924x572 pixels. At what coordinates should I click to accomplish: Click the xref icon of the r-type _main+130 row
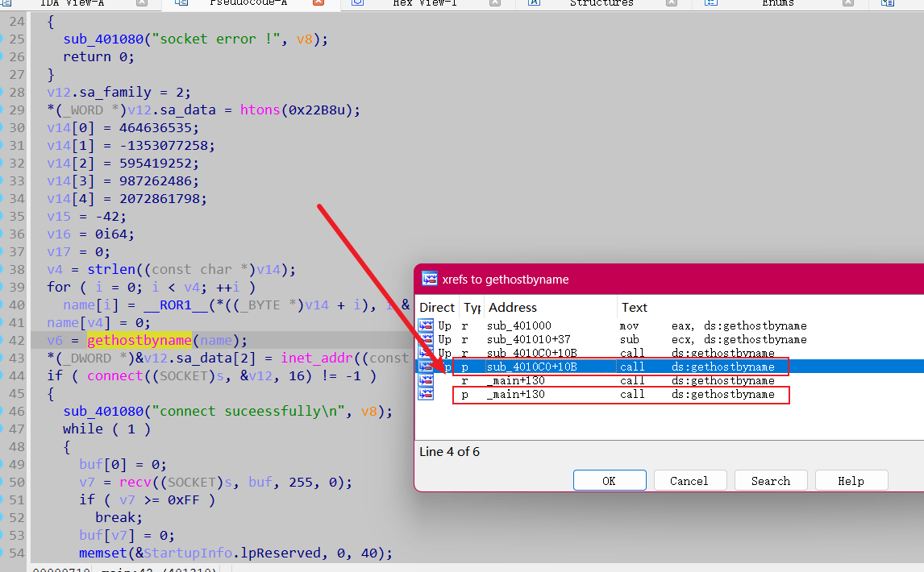coord(426,380)
